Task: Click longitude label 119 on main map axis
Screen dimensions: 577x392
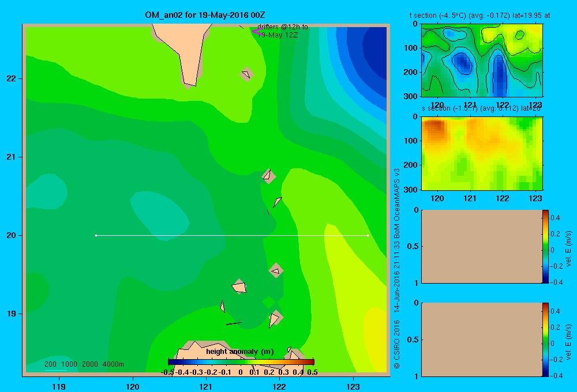Action: click(x=59, y=387)
